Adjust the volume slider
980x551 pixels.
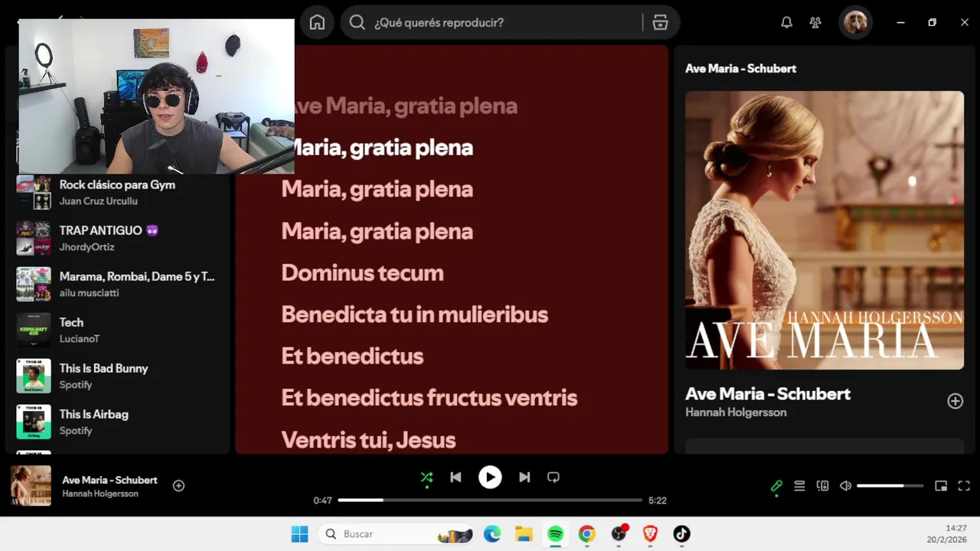pyautogui.click(x=890, y=486)
